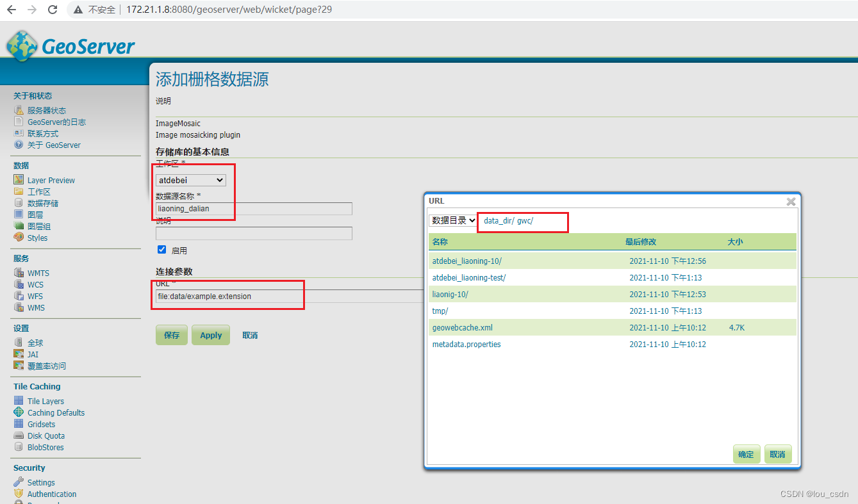Image resolution: width=858 pixels, height=504 pixels.
Task: Click the data_dir/ breadcrumb link
Action: (499, 220)
